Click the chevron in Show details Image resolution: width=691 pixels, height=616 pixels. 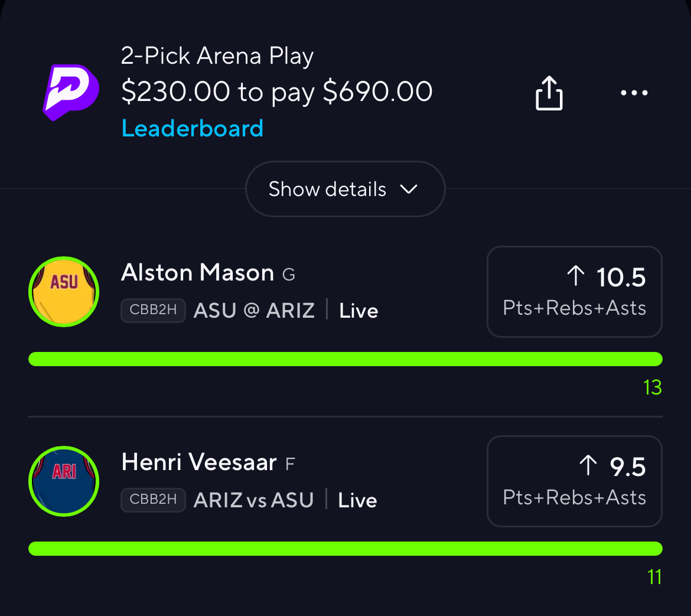tap(408, 190)
